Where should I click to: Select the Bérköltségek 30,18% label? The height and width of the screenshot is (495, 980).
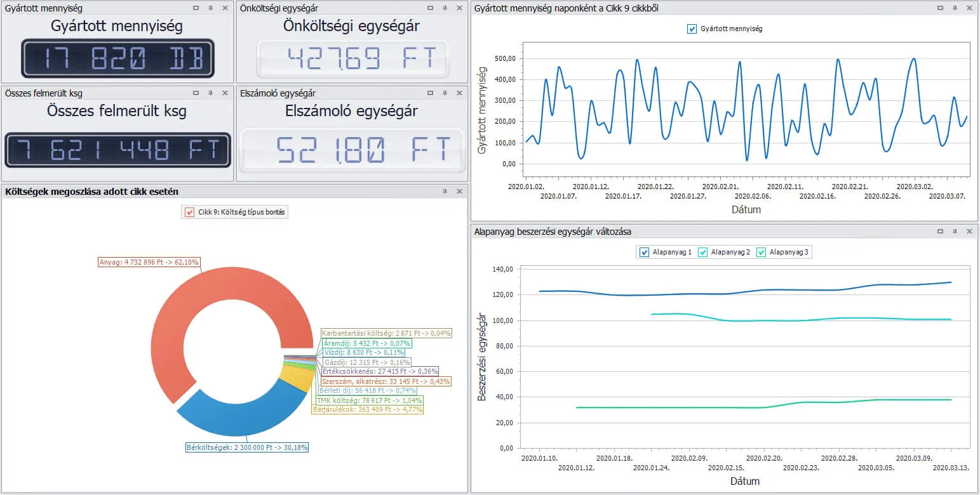(x=247, y=447)
